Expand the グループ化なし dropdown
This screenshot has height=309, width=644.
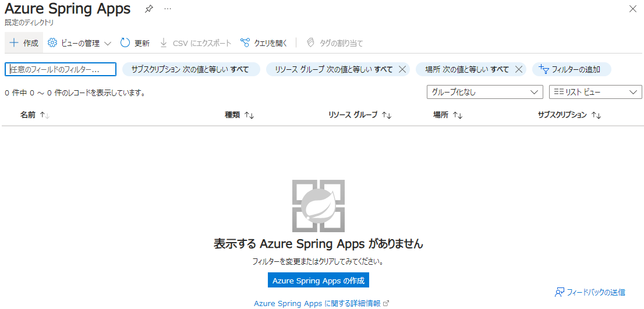pos(485,93)
